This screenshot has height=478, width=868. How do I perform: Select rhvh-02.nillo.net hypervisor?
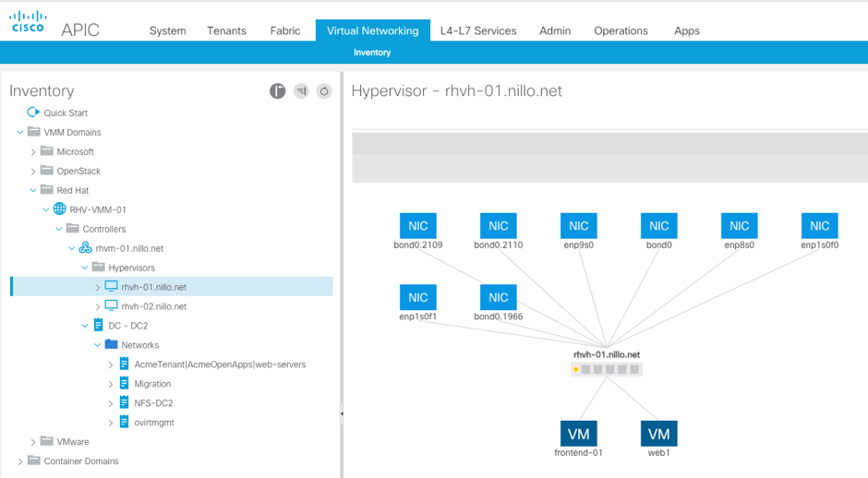pos(153,306)
